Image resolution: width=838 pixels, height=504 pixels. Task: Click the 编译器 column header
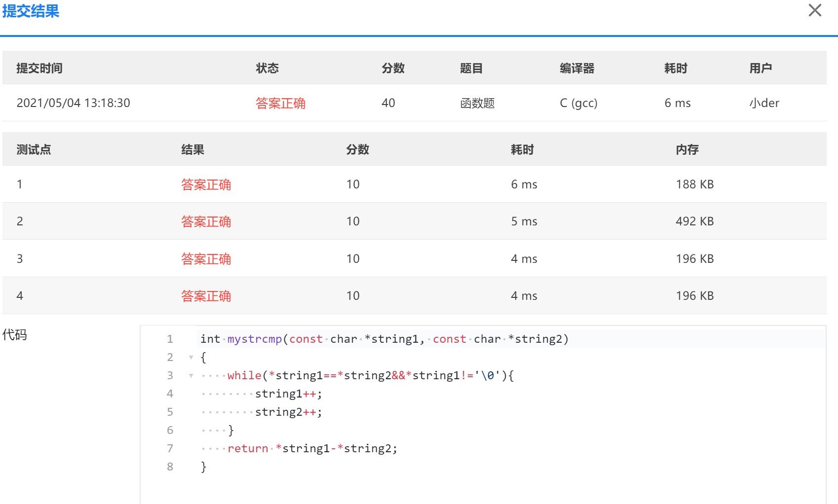(577, 68)
